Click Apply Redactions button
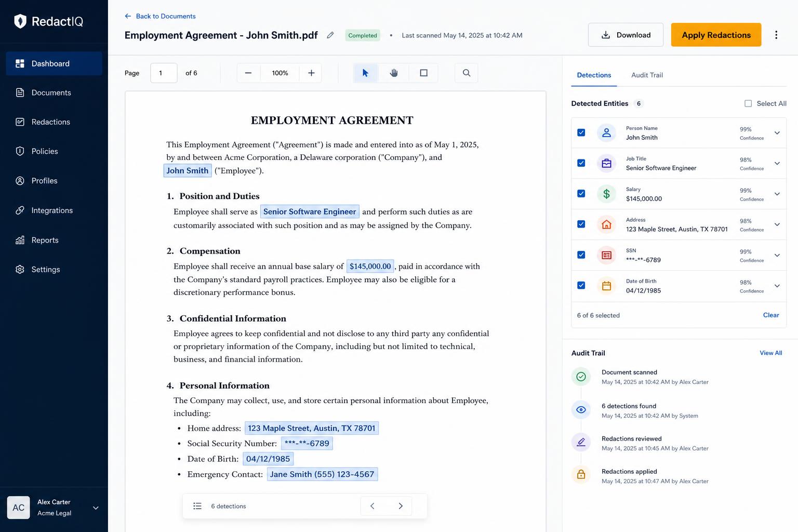798x532 pixels. click(x=716, y=35)
